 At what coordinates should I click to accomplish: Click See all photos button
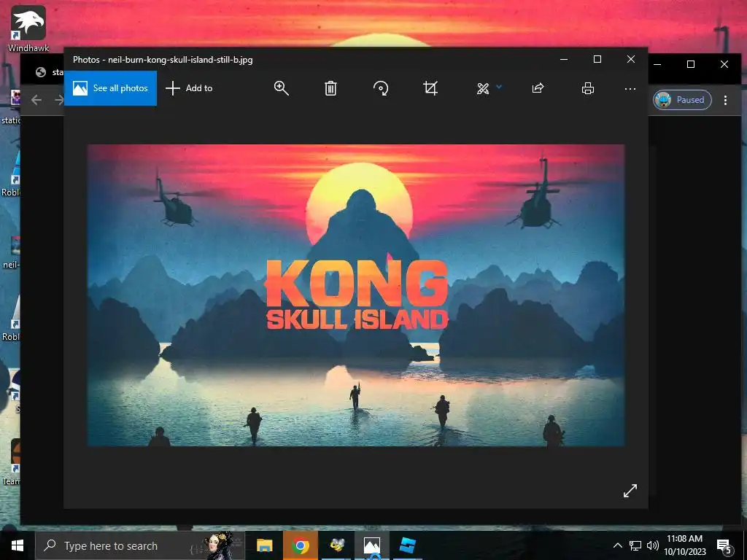[110, 88]
